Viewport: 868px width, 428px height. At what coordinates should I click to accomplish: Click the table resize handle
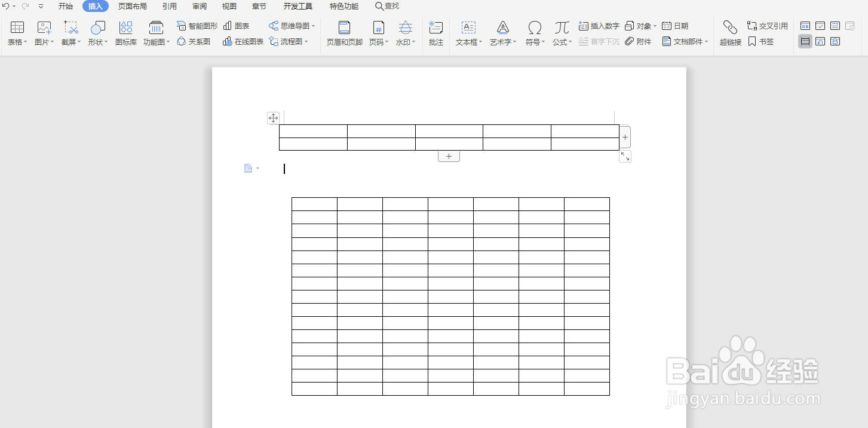pyautogui.click(x=625, y=156)
